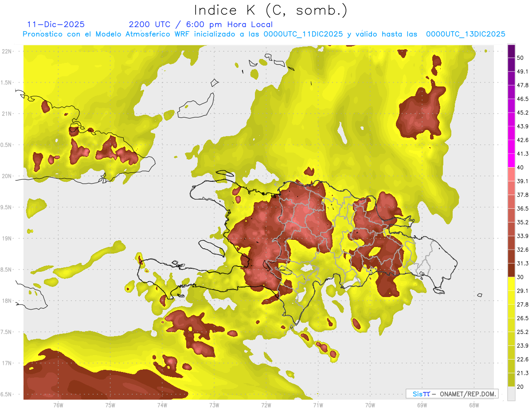Screen dimensions: 532x411
Task: Click the "33.9" color scale value
Action: coord(523,236)
